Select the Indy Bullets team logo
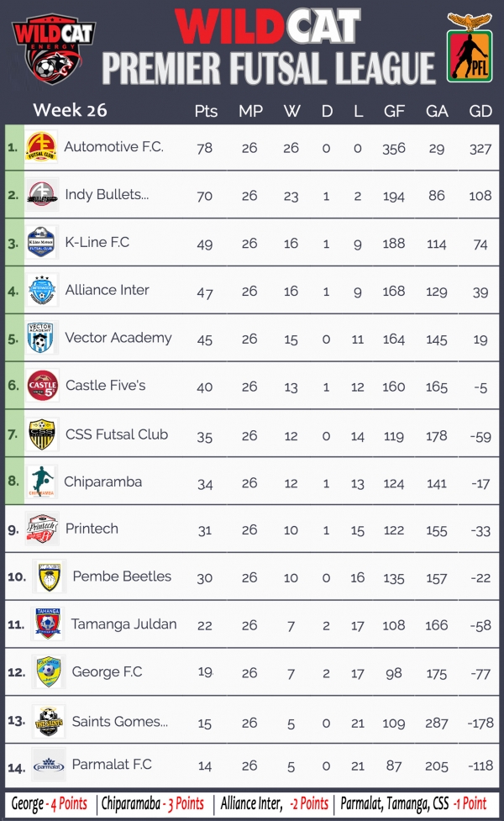This screenshot has width=504, height=821. coord(42,195)
